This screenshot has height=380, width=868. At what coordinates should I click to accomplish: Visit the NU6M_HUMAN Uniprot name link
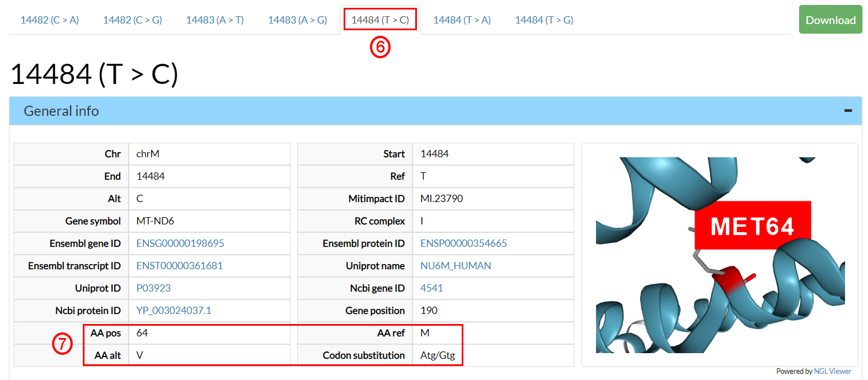[456, 266]
